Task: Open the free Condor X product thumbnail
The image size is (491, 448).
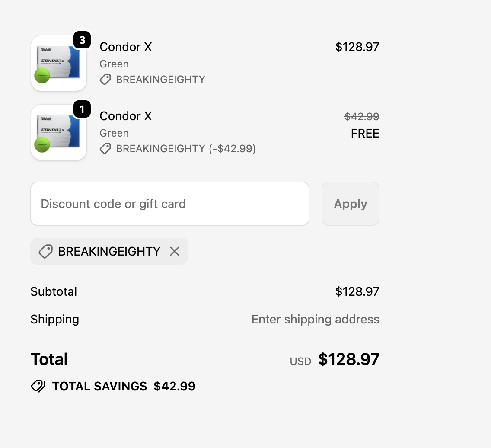Action: click(58, 132)
